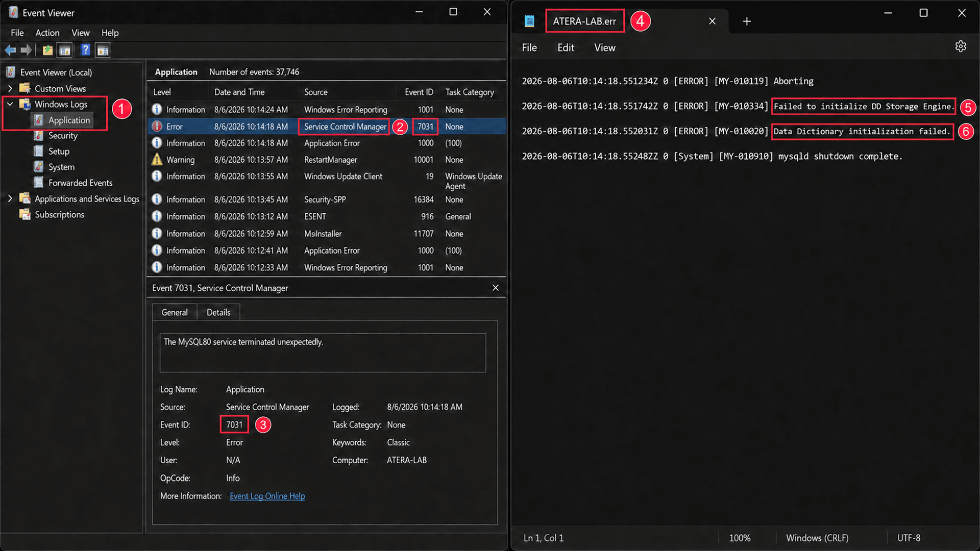
Task: Open the File menu in Event Viewer
Action: (x=17, y=33)
